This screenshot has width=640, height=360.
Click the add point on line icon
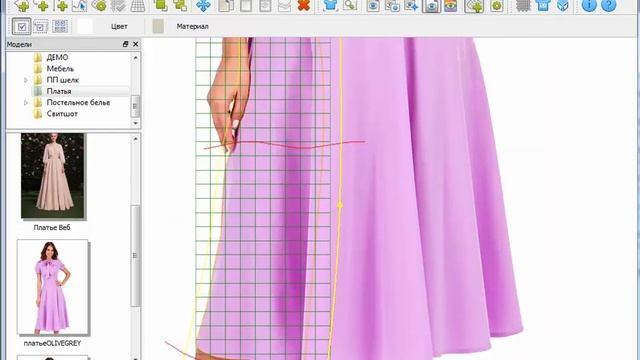61,5
